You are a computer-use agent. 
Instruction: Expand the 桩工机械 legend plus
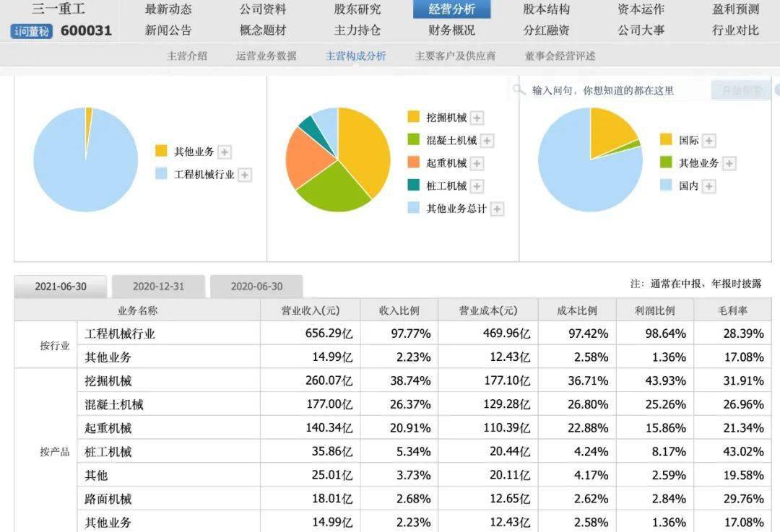[477, 186]
